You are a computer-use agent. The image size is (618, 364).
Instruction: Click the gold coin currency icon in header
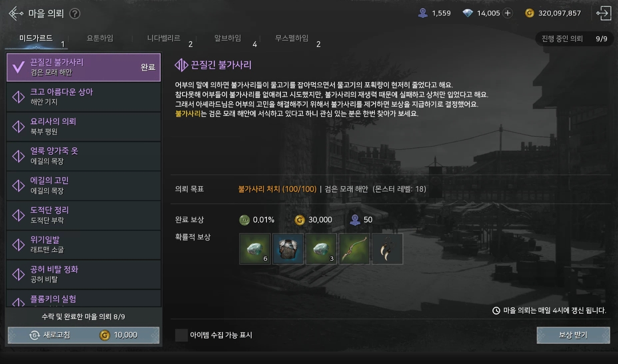(x=529, y=13)
